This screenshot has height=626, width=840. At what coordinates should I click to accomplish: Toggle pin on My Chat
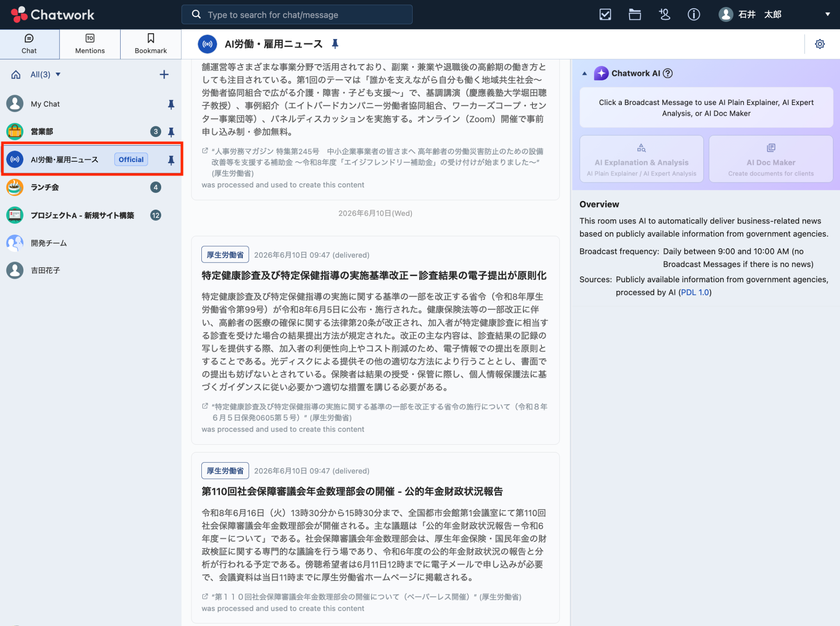171,104
